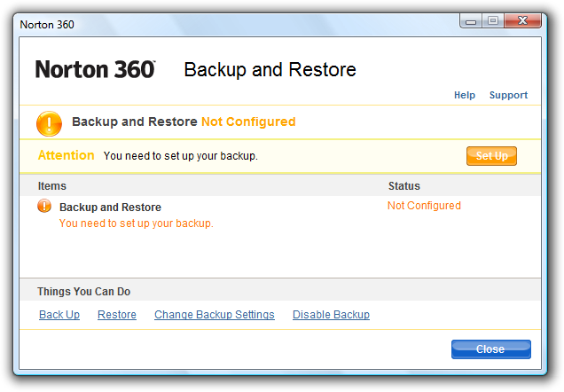Click the blue Close button
This screenshot has width=564, height=392.
pos(491,349)
